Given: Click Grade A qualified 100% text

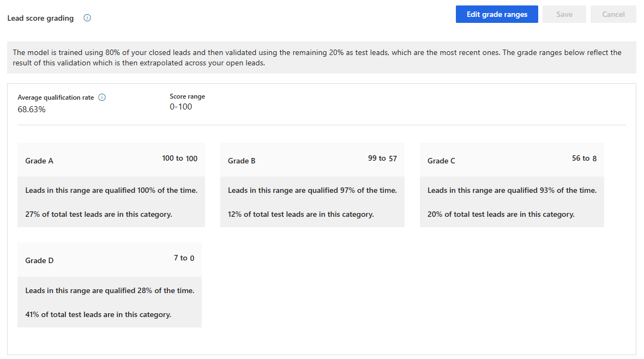Looking at the screenshot, I should click(111, 191).
